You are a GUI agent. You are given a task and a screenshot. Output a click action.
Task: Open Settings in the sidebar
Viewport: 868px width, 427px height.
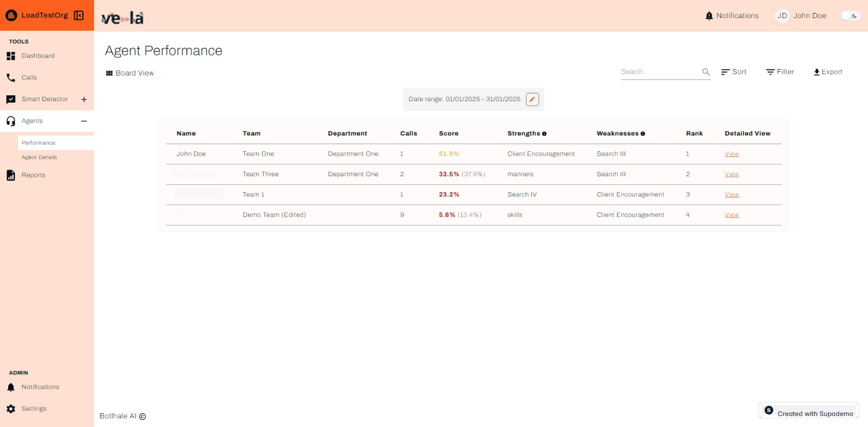34,409
